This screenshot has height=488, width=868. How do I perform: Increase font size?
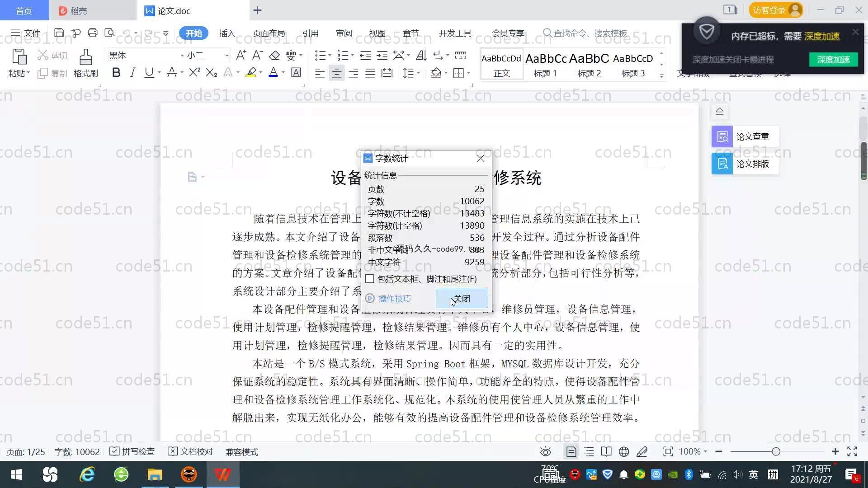pos(241,55)
